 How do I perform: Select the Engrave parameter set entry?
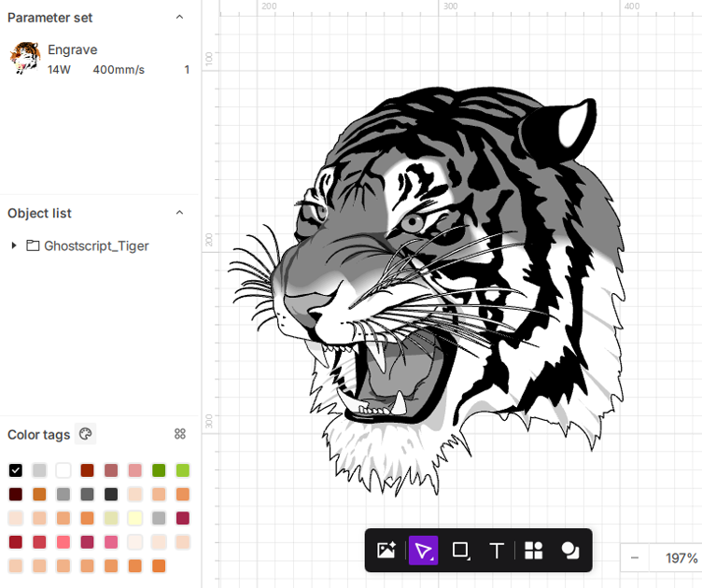pyautogui.click(x=73, y=50)
